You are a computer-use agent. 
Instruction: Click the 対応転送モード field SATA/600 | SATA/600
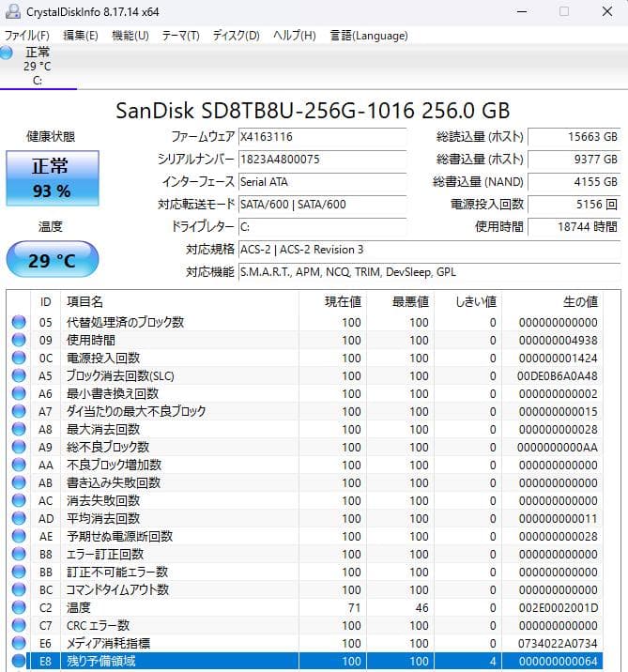click(x=322, y=205)
